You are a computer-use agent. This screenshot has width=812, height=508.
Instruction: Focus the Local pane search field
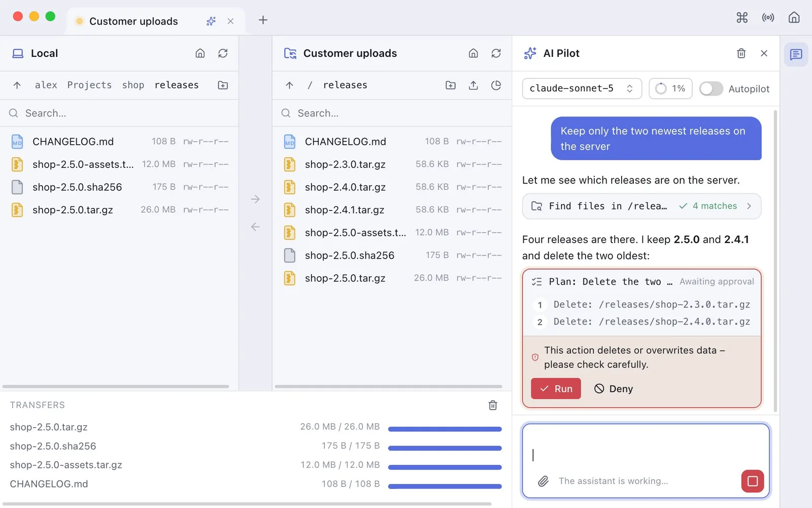pyautogui.click(x=119, y=113)
